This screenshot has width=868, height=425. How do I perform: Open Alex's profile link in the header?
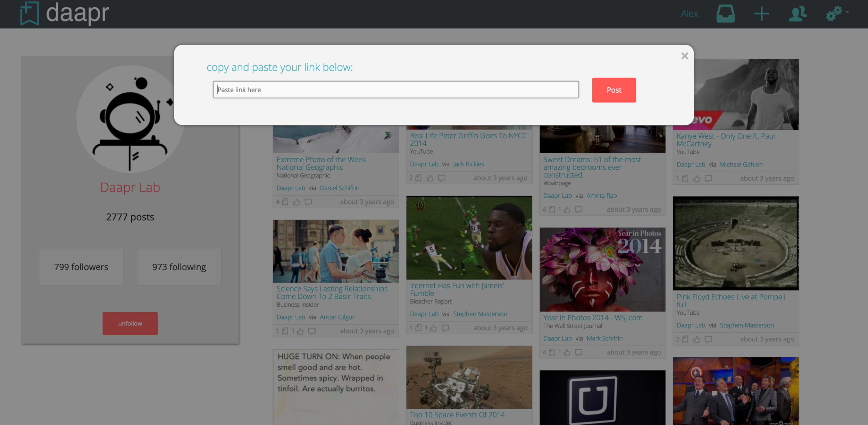pos(689,14)
